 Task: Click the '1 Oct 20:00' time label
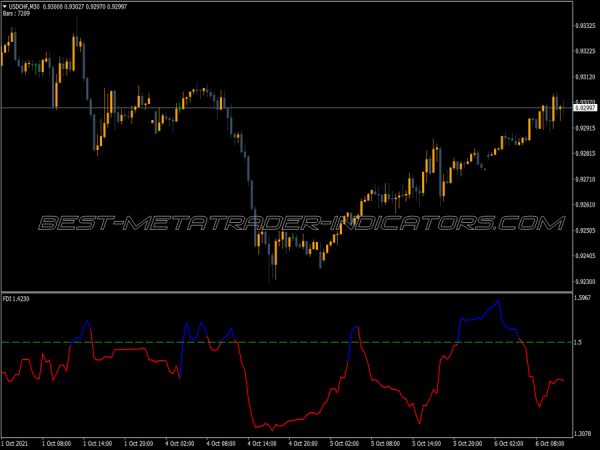click(x=139, y=443)
